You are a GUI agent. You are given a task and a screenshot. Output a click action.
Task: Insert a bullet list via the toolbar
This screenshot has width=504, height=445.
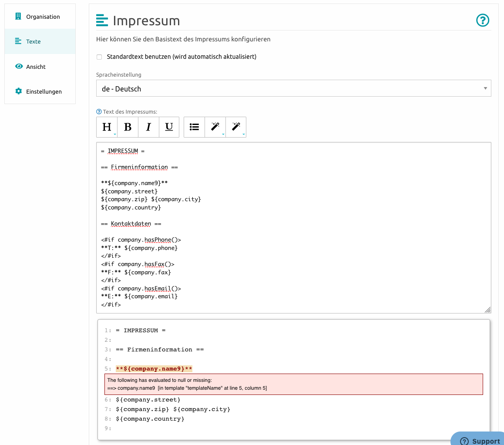194,127
